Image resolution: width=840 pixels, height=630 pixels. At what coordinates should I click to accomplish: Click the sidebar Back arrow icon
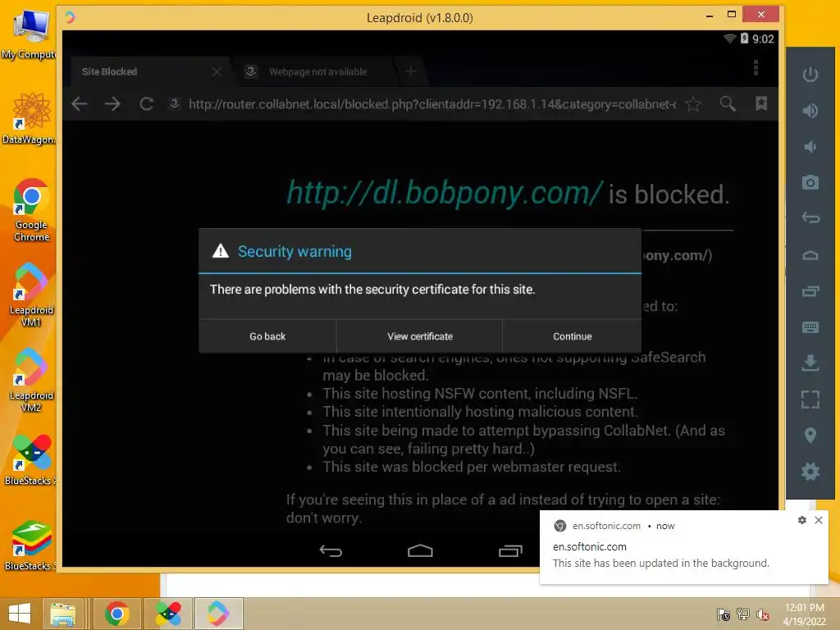tap(810, 218)
